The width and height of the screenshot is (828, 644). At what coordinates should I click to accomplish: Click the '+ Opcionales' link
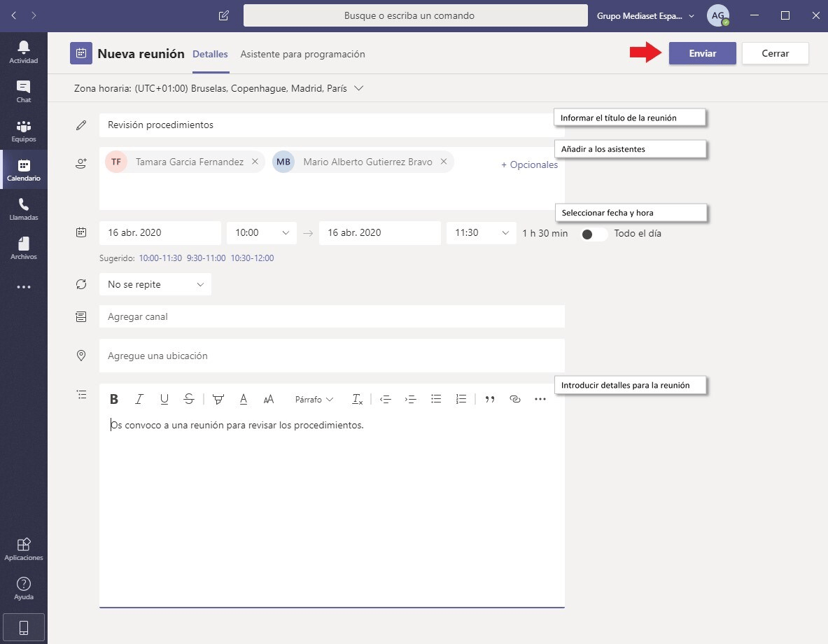[529, 165]
